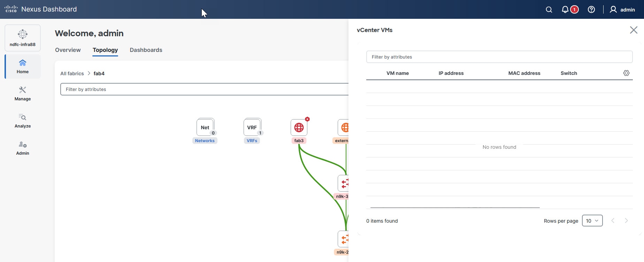Switch to the Overview tab
644x262 pixels.
(x=68, y=50)
